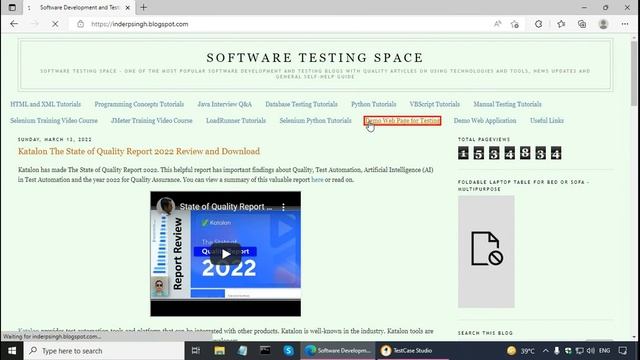The width and height of the screenshot is (640, 360).
Task: Open JMeter Training Video Course
Action: click(x=151, y=120)
